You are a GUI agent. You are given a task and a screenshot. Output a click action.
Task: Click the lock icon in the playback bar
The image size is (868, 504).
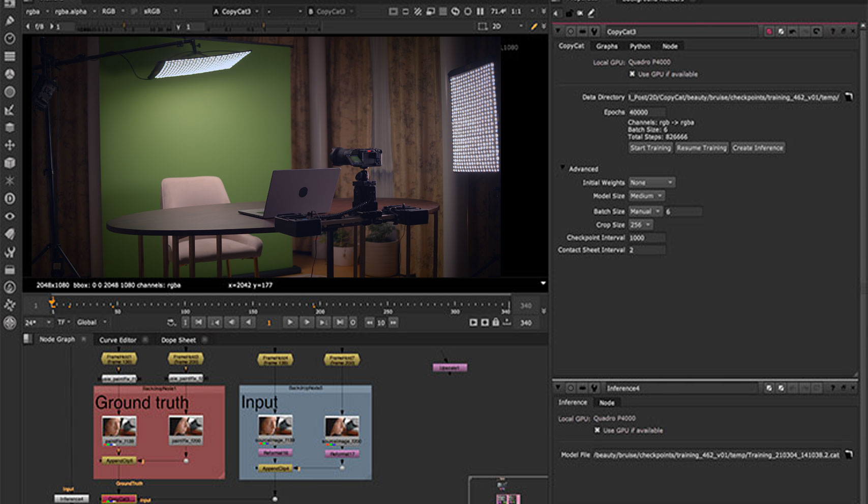pos(496,322)
